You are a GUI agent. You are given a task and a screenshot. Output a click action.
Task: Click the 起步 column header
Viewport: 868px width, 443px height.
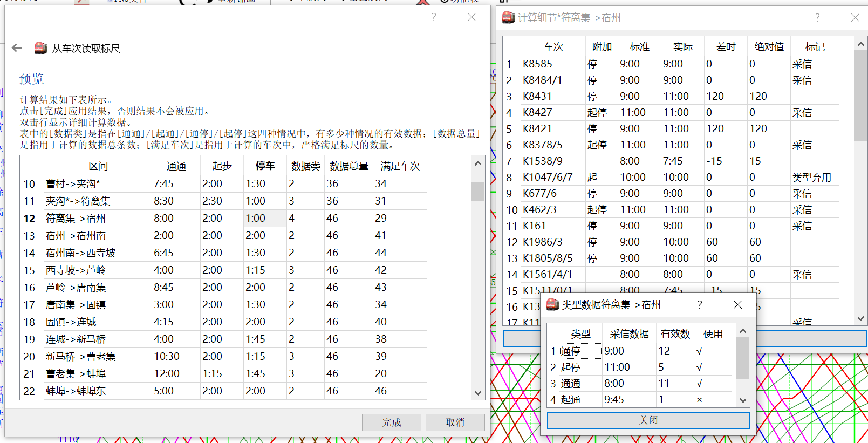coord(222,166)
